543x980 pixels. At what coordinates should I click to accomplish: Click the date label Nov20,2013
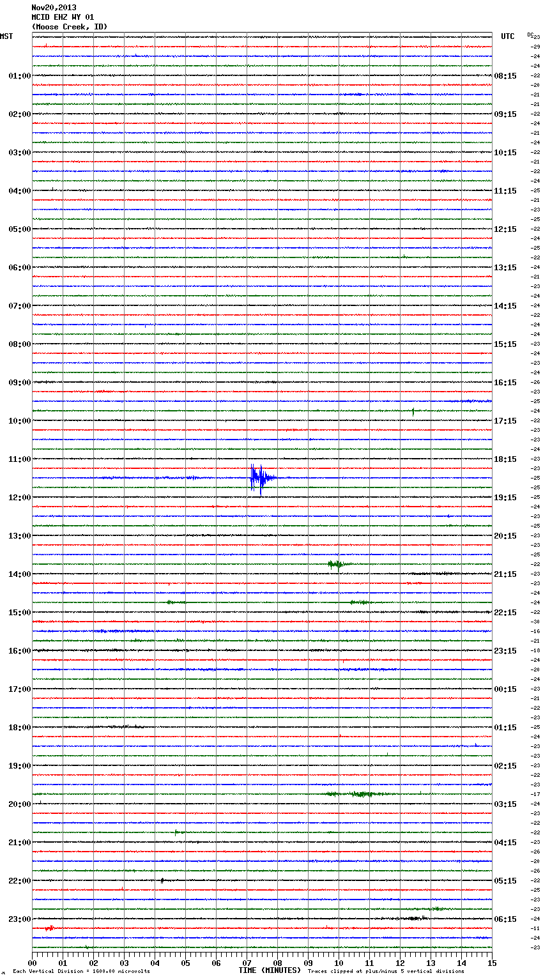coord(54,8)
